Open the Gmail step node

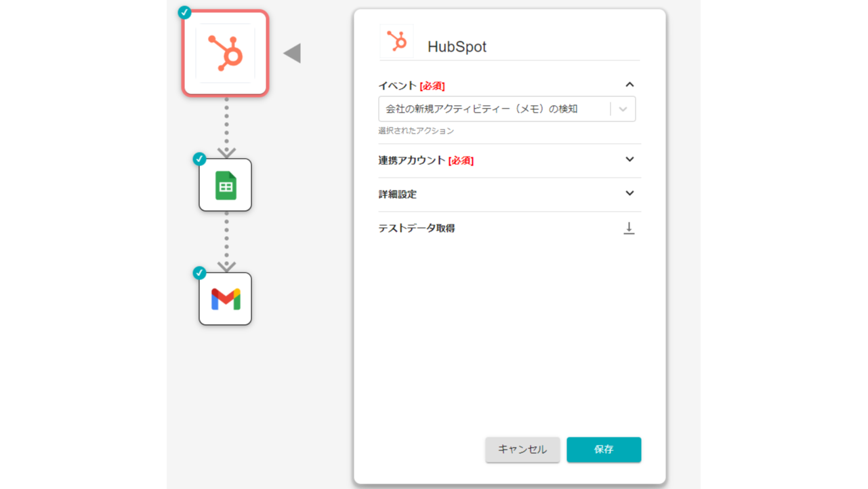(225, 299)
